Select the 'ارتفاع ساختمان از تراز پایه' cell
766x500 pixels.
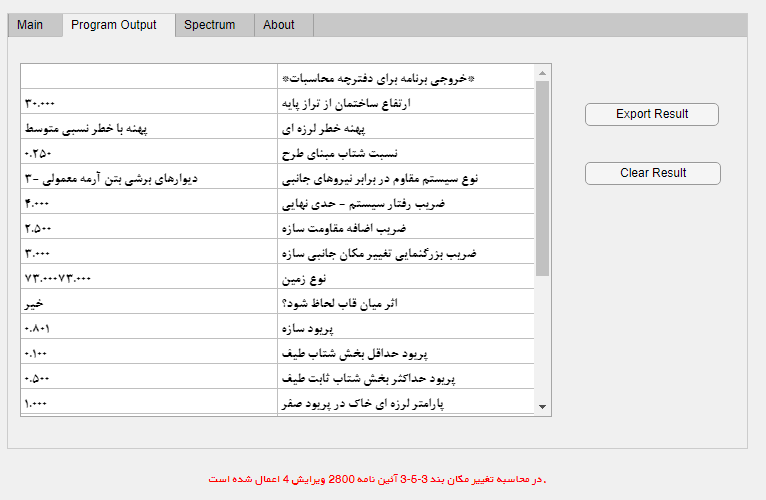(x=406, y=103)
